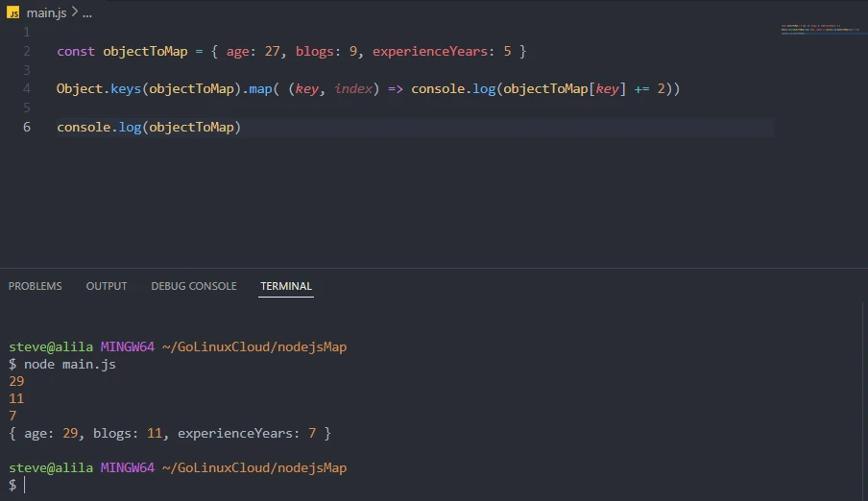Click line number 4 in the gutter
Screen dimensions: 868x501
click(27, 88)
